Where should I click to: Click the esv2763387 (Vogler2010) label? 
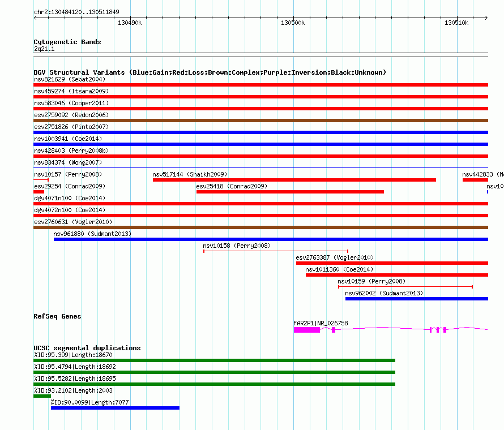pos(335,257)
